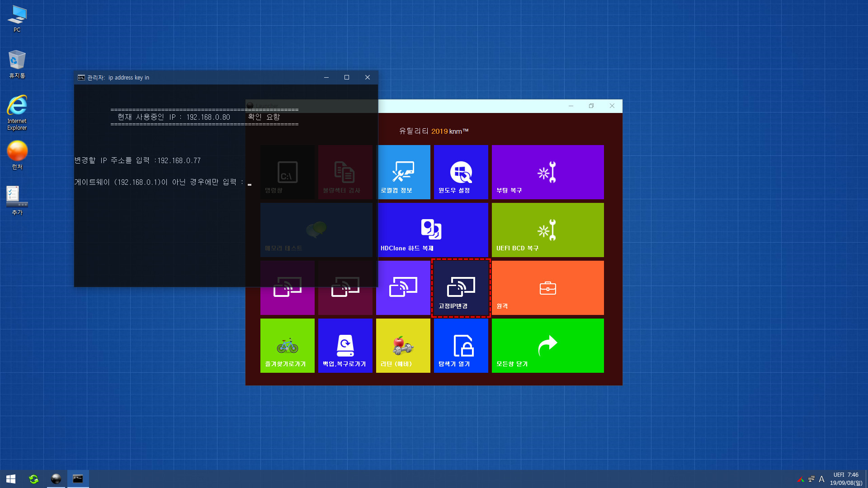Open the 로컬컴 정보 tile

[x=404, y=172]
